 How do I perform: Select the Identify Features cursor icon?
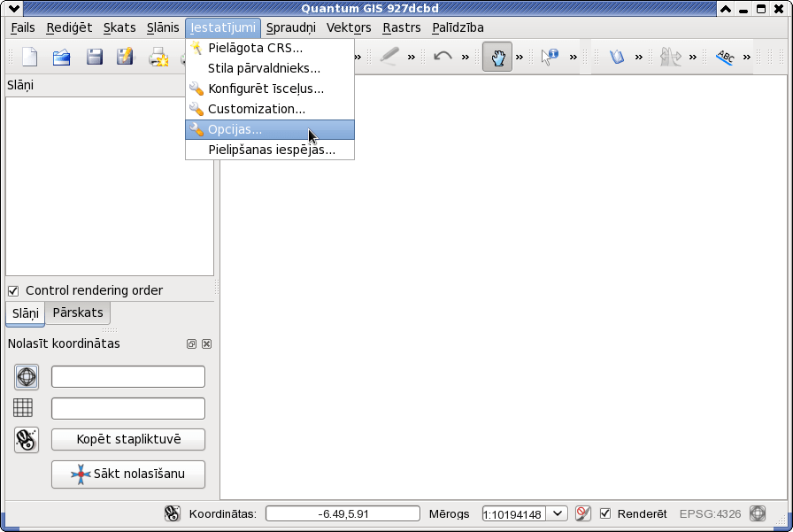pyautogui.click(x=550, y=57)
